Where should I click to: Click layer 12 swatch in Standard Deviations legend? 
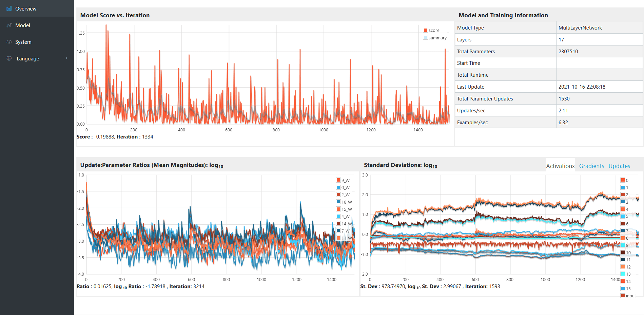pyautogui.click(x=623, y=267)
